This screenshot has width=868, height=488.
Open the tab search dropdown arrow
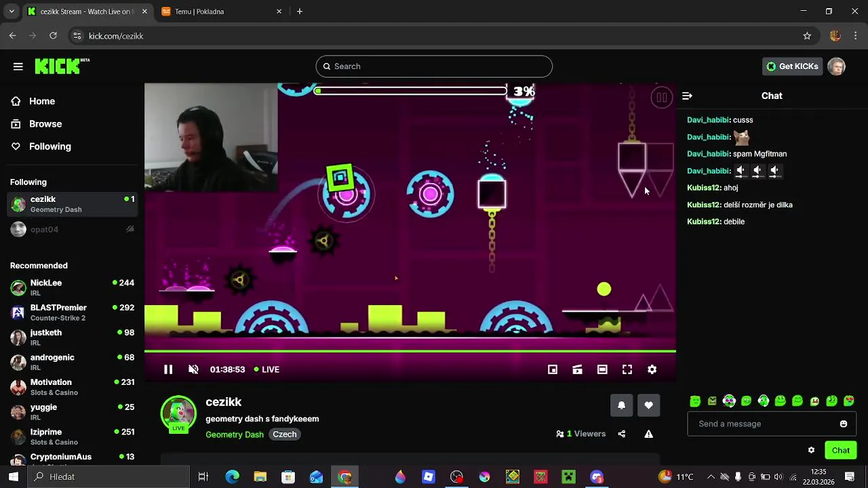[11, 12]
